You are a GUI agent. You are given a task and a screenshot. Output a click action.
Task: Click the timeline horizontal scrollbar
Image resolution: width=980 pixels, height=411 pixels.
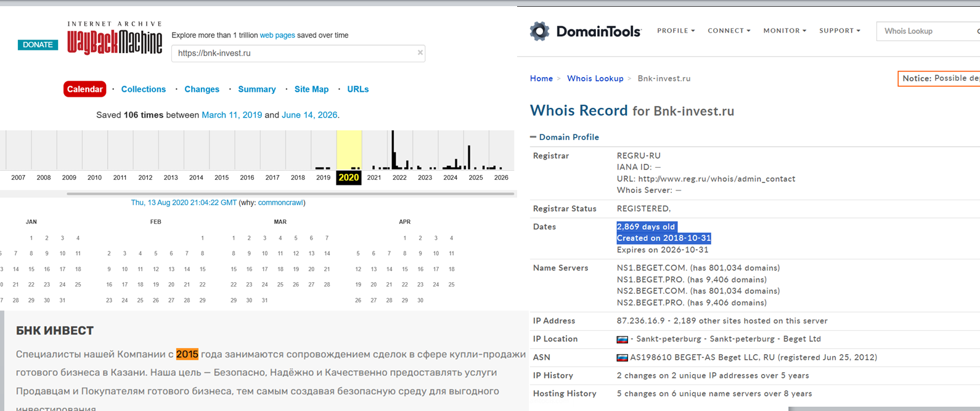click(290, 193)
